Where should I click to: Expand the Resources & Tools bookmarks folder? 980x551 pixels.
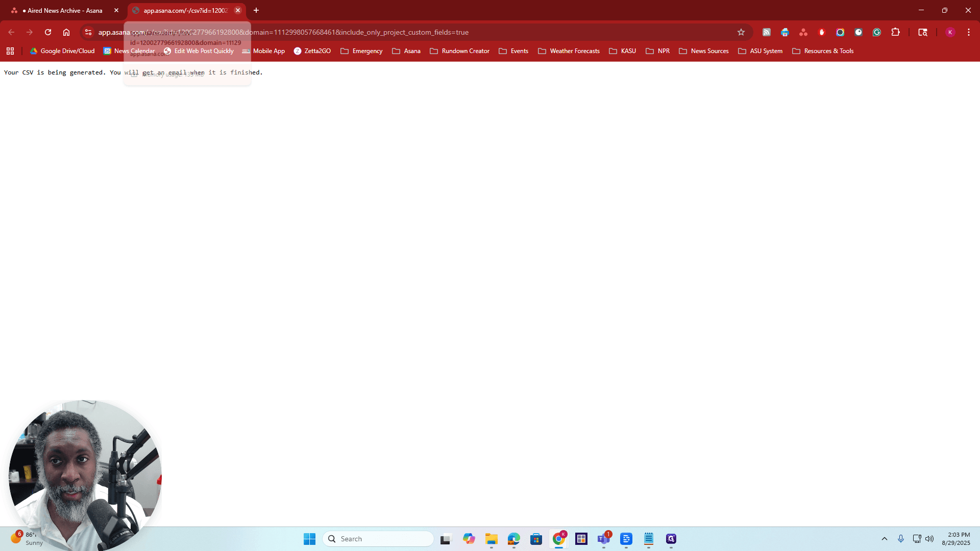823,51
